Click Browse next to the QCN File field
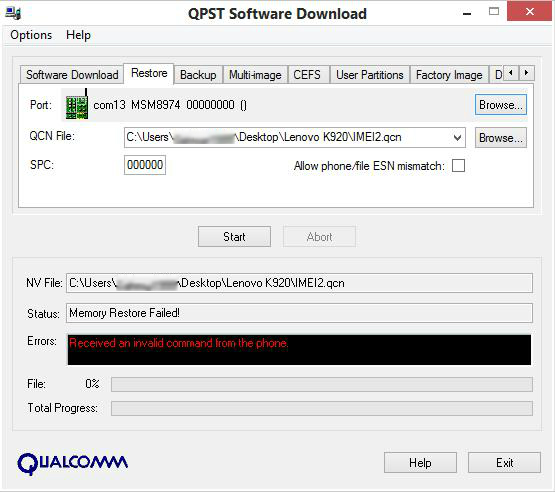The height and width of the screenshot is (492, 555). pyautogui.click(x=500, y=138)
